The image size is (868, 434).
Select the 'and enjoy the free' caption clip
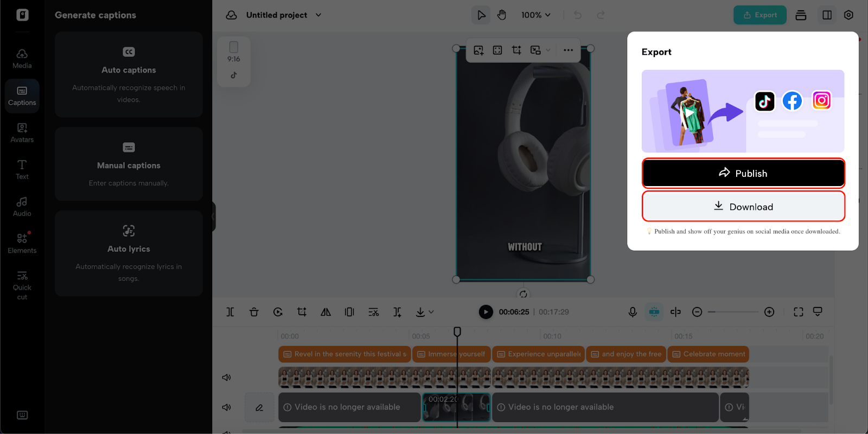(626, 354)
